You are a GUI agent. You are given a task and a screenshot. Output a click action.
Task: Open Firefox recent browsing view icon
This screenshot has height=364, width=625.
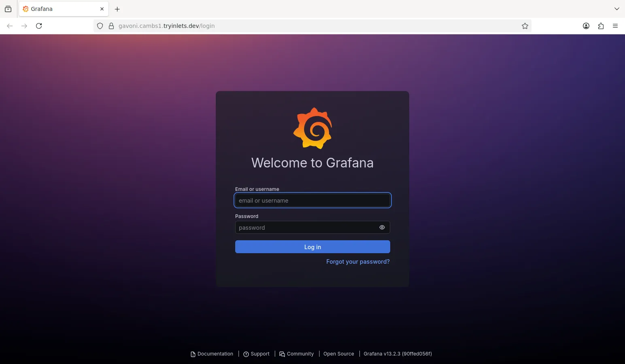click(x=8, y=9)
